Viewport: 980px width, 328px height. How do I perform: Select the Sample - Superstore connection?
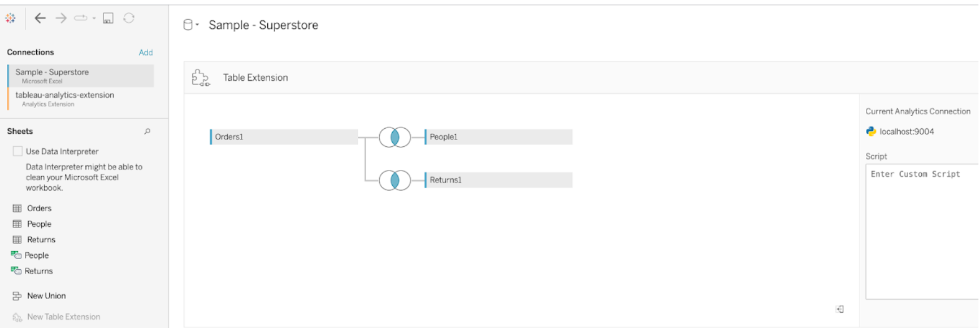(x=81, y=76)
